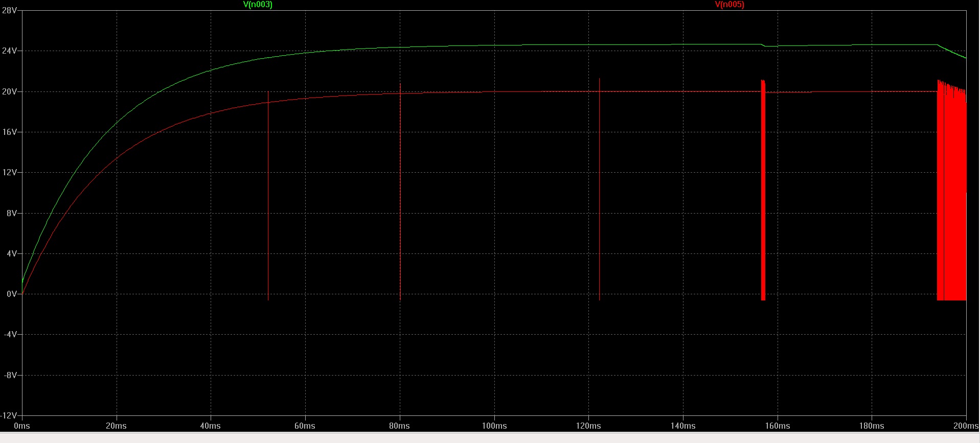The width and height of the screenshot is (980, 443).
Task: Click the green trace's small dip before 160ms
Action: pos(765,46)
